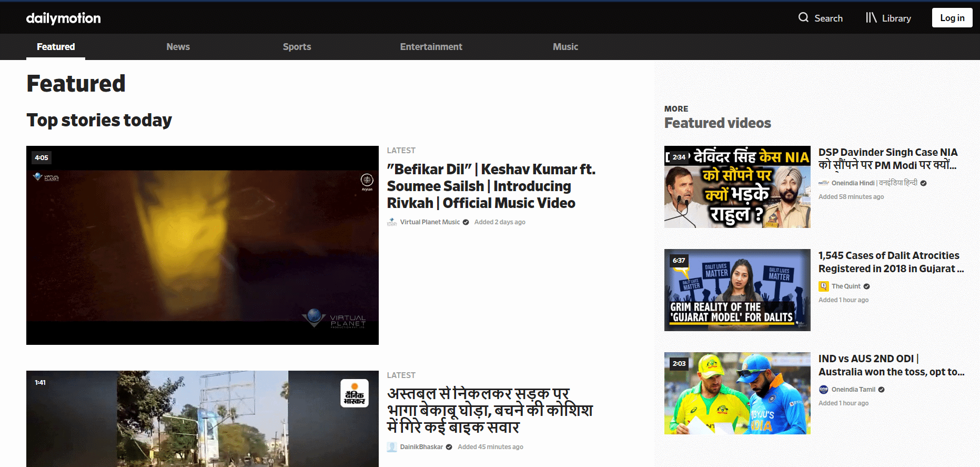Click the Log in button
Screen dimensions: 980x467
952,18
